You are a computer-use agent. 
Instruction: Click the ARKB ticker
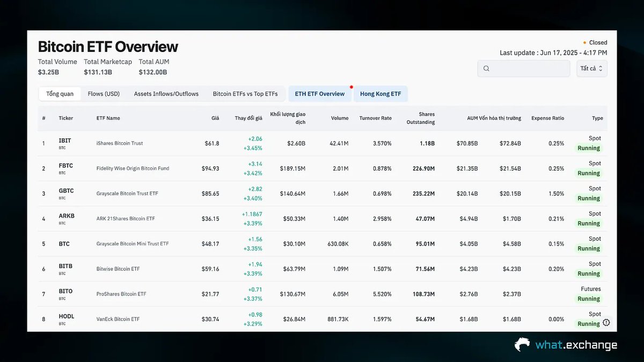click(x=67, y=216)
